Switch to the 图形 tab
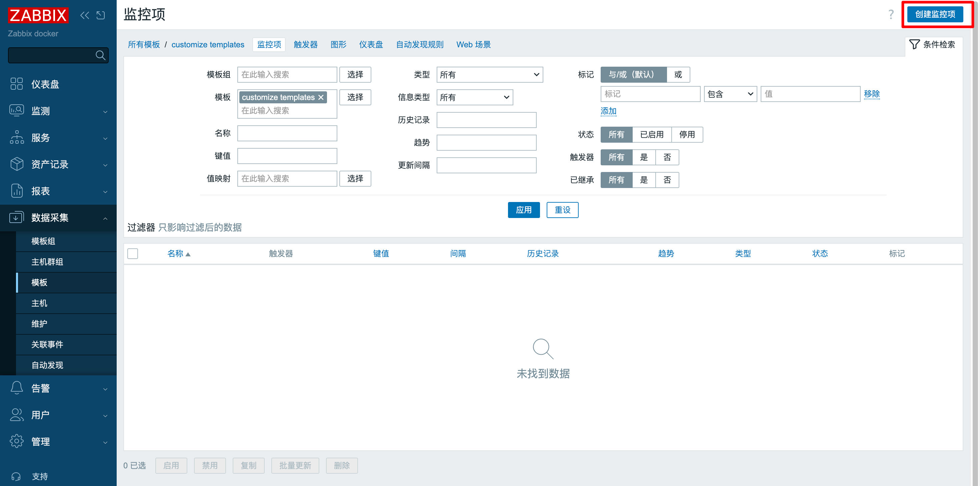The image size is (980, 486). coord(338,45)
